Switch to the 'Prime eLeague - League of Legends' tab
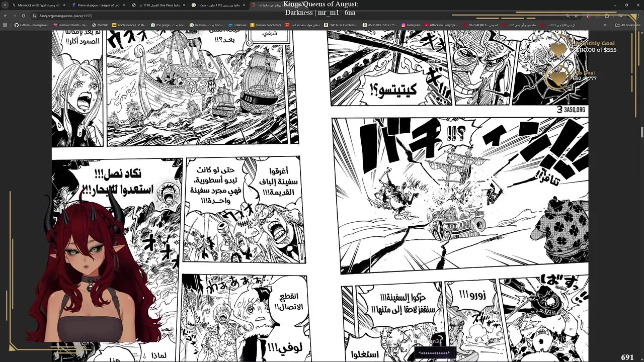 [99, 5]
